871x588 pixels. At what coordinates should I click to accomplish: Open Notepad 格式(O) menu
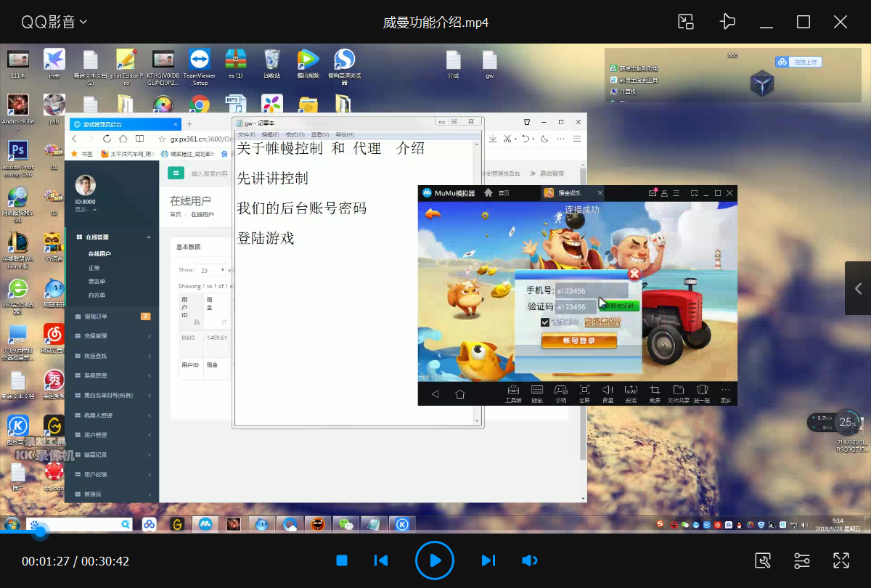pyautogui.click(x=295, y=135)
